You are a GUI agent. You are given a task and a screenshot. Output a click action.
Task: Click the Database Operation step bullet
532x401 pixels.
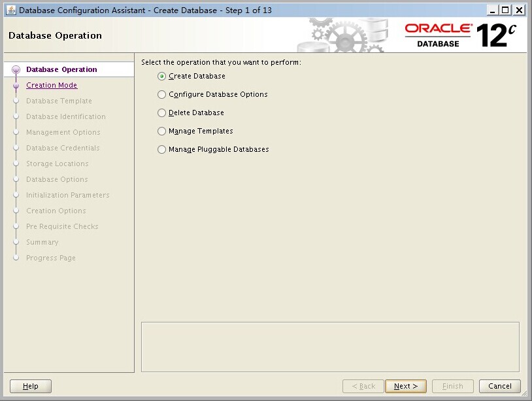16,69
